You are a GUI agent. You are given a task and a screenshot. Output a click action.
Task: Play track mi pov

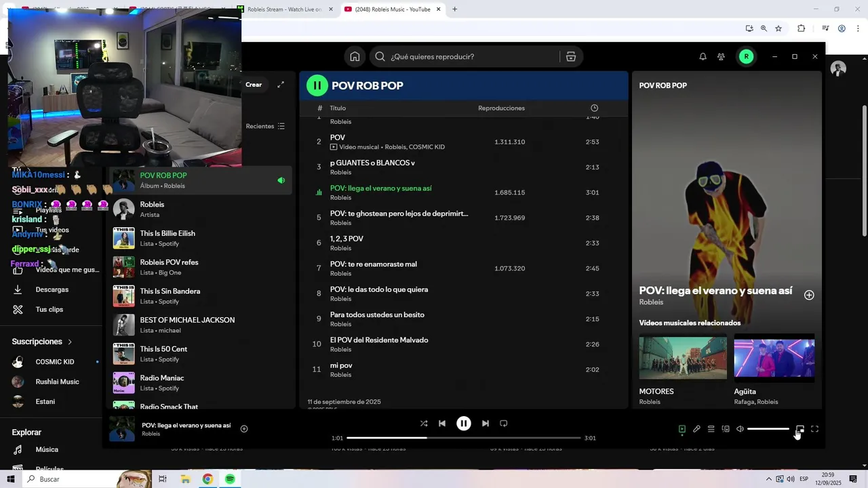(x=464, y=370)
